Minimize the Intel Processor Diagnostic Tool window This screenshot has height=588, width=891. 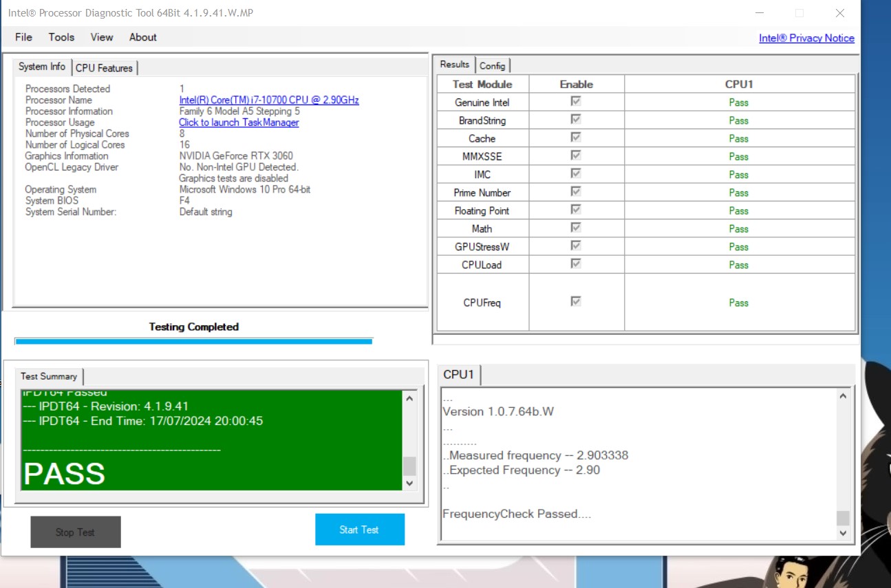(x=760, y=13)
